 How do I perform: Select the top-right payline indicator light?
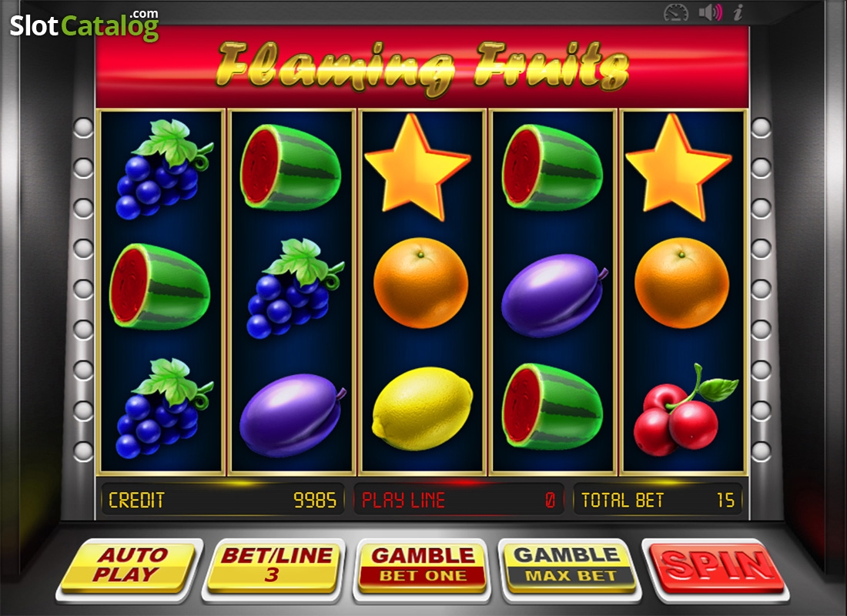tap(761, 128)
